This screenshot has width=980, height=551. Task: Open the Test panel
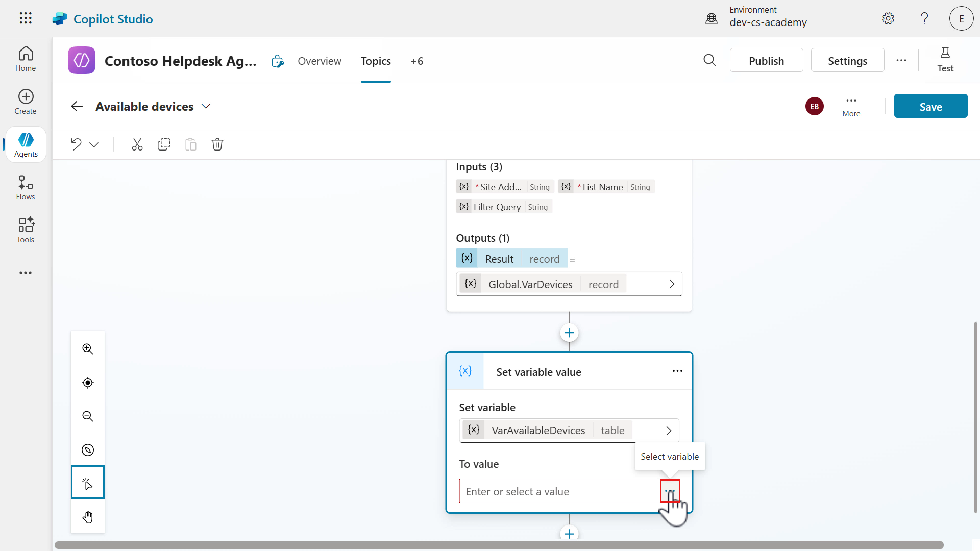coord(945,60)
